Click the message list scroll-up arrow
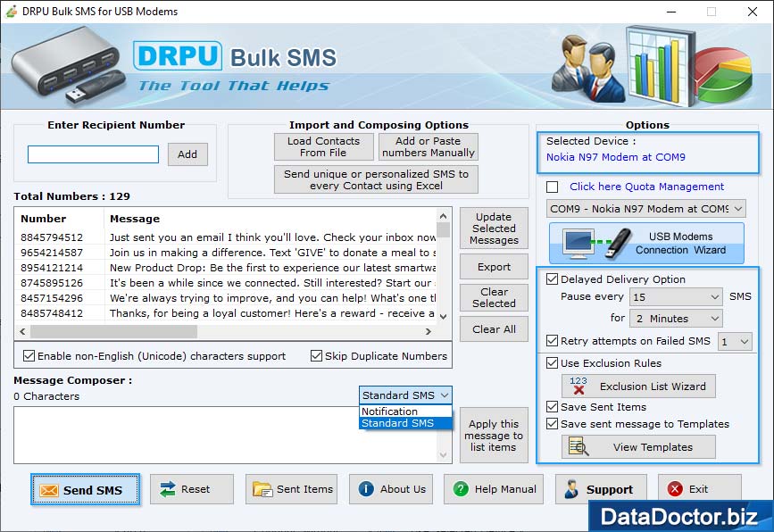Screen dimensions: 774x532 pos(444,216)
